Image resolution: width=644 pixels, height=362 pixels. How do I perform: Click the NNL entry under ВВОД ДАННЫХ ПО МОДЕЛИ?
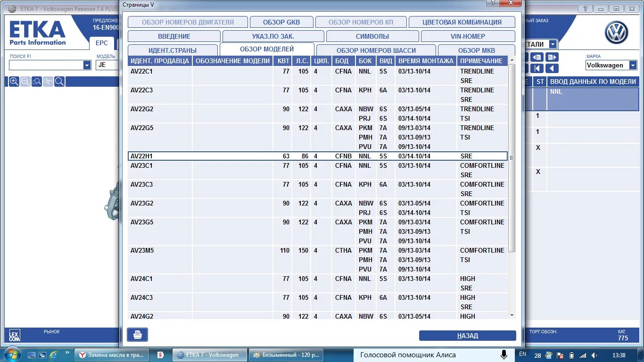[556, 92]
